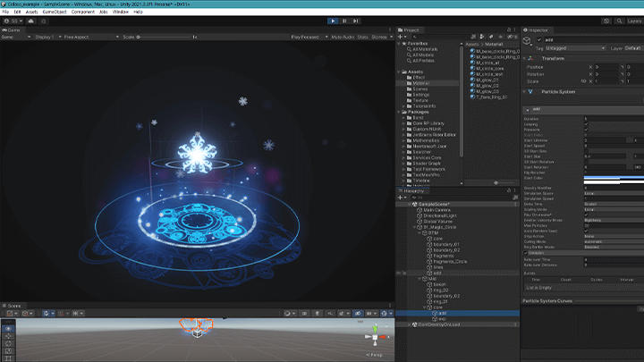Click the Step frame button

point(356,21)
